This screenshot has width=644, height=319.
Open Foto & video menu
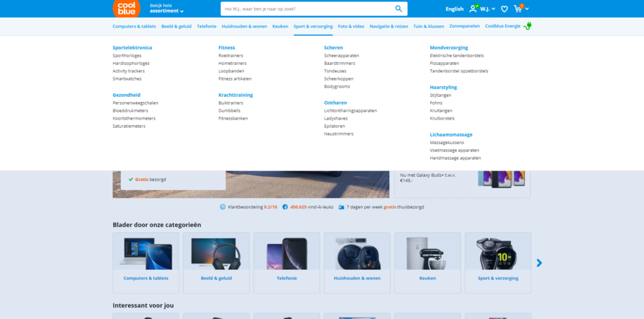[x=351, y=26]
